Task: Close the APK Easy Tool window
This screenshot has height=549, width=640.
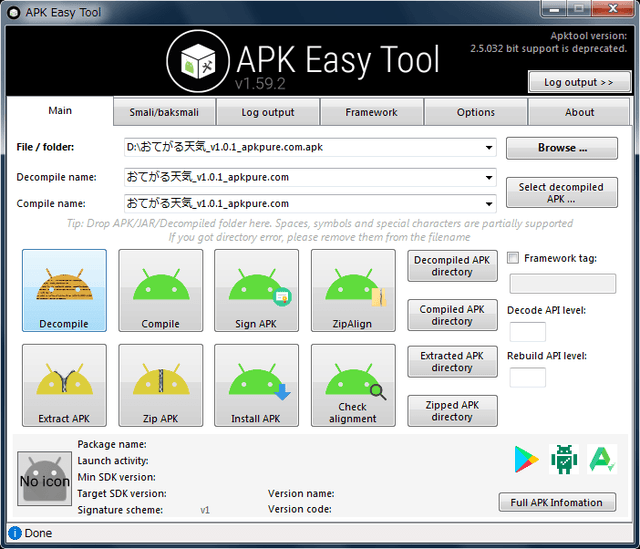Action: point(612,9)
